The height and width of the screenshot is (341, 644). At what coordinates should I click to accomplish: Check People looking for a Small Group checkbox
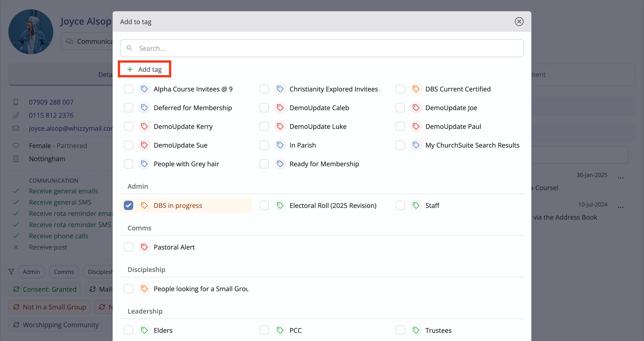click(129, 289)
